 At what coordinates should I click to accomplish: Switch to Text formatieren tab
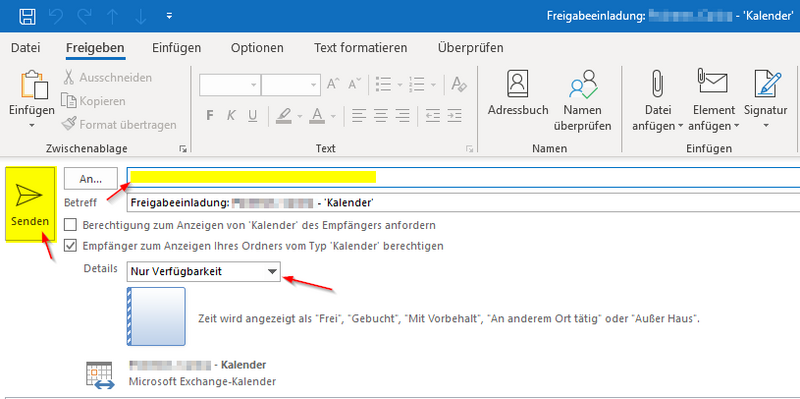(361, 48)
